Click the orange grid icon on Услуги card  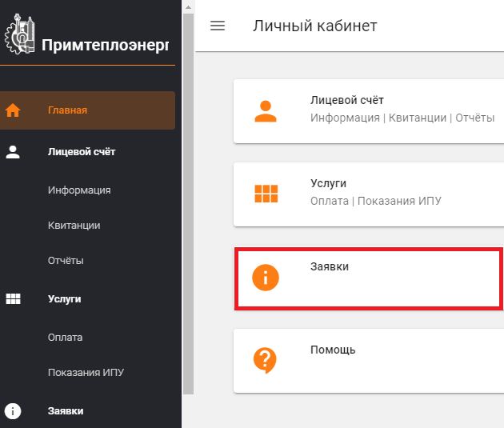[x=266, y=194]
